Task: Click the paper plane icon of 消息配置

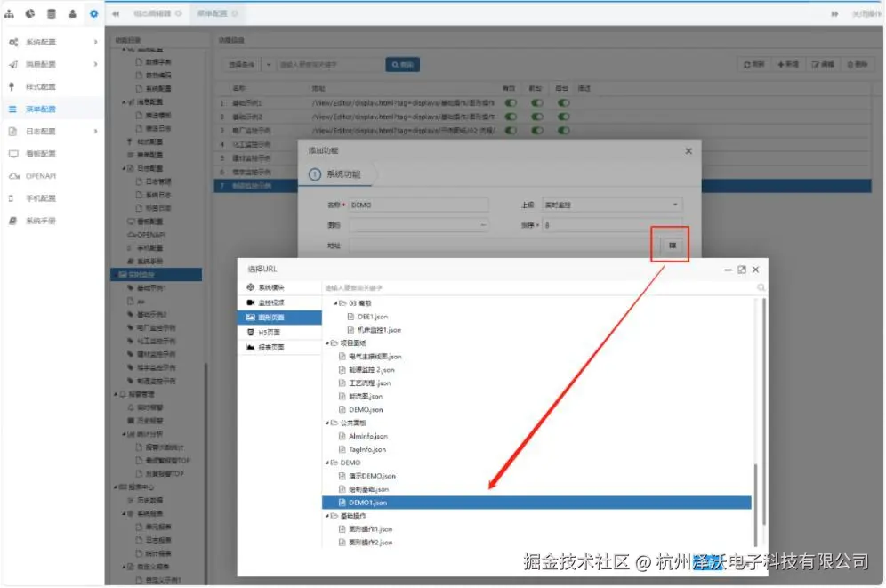Action: [x=13, y=64]
